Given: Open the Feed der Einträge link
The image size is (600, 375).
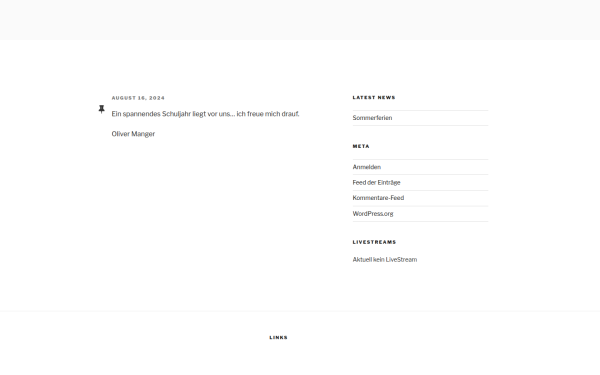Looking at the screenshot, I should point(377,183).
